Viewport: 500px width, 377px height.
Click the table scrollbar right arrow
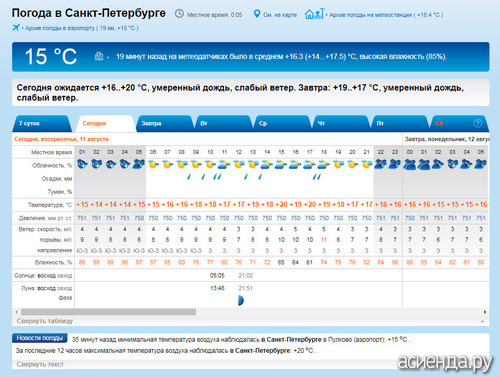pyautogui.click(x=485, y=312)
